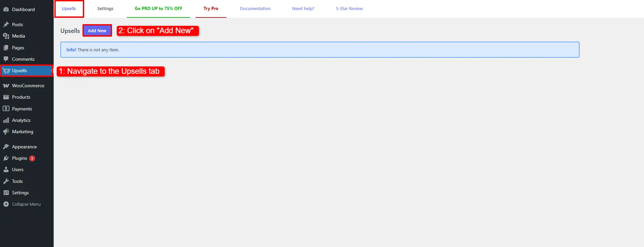644x247 pixels.
Task: Click the Marketing megaphone icon
Action: [x=6, y=132]
